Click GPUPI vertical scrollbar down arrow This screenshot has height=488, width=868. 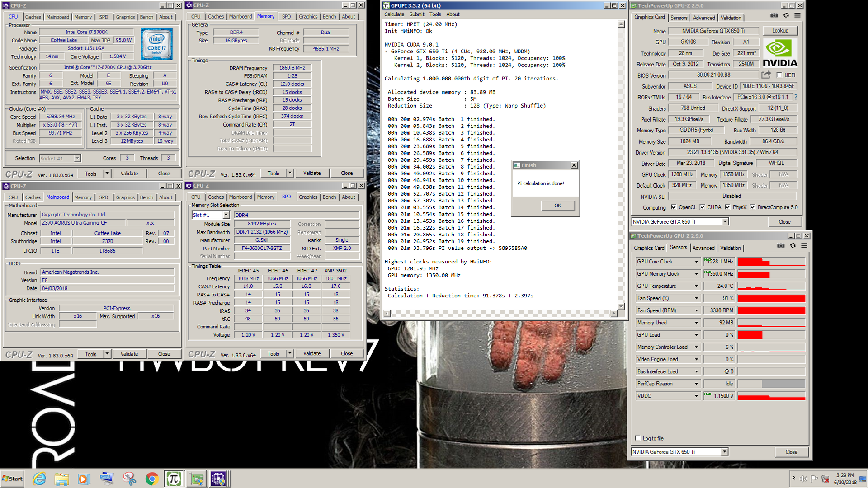tap(621, 306)
